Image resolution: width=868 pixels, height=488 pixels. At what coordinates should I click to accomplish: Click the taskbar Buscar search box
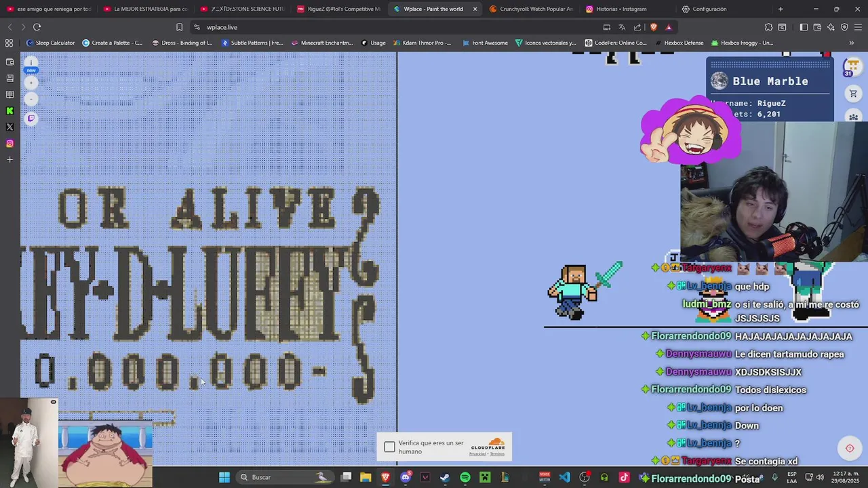point(283,477)
